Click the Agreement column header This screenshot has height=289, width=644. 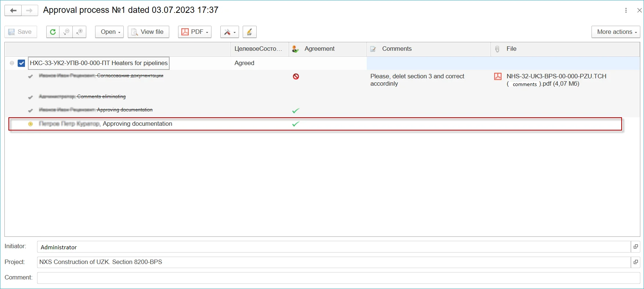[x=319, y=49]
